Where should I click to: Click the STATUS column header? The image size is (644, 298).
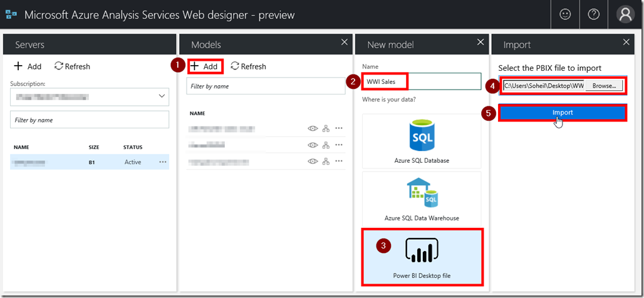pyautogui.click(x=133, y=147)
